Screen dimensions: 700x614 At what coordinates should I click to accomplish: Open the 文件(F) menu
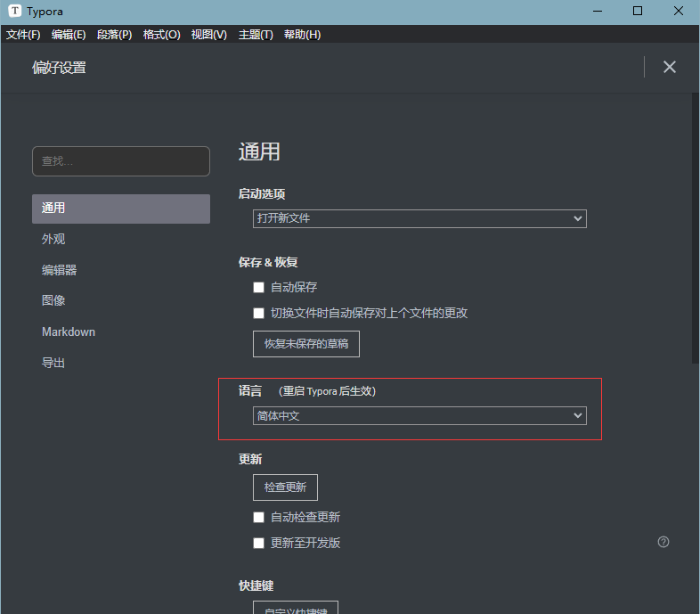[x=23, y=35]
